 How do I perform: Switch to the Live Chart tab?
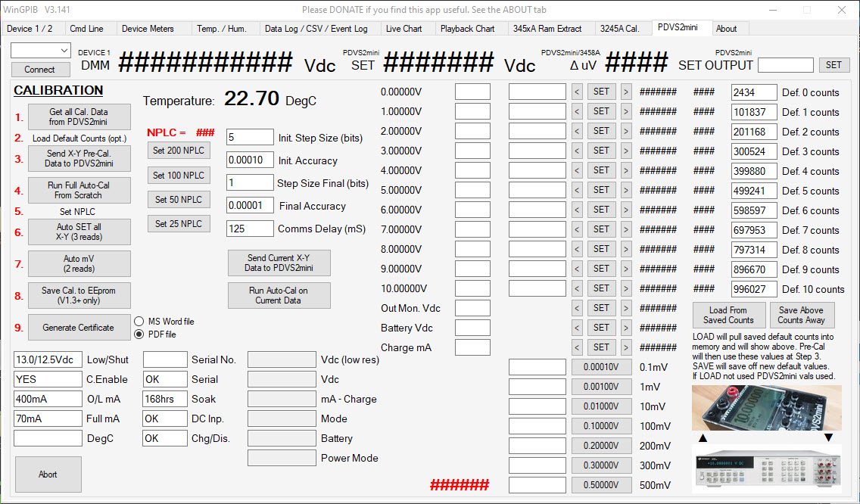pos(404,29)
